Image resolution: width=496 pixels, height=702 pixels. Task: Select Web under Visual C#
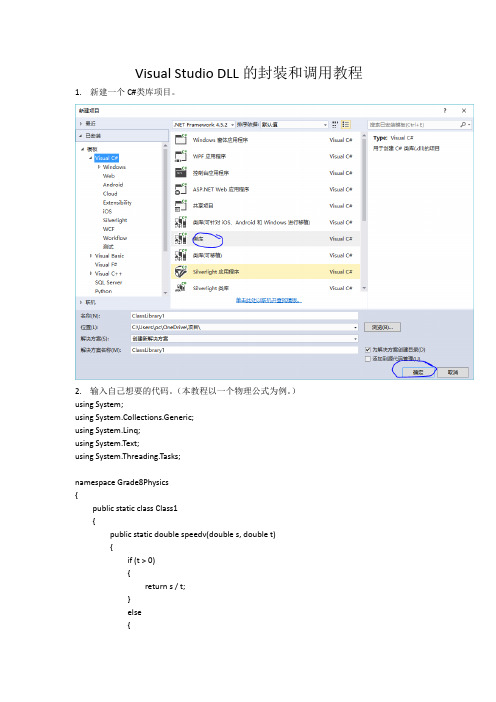(x=109, y=176)
